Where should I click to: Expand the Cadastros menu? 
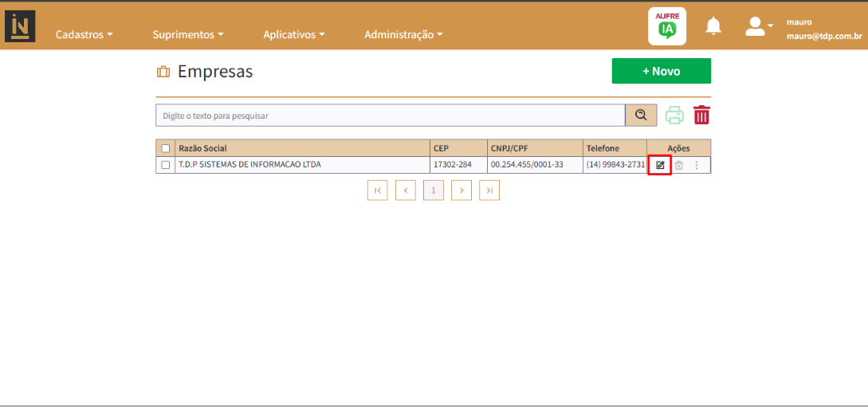click(x=84, y=34)
